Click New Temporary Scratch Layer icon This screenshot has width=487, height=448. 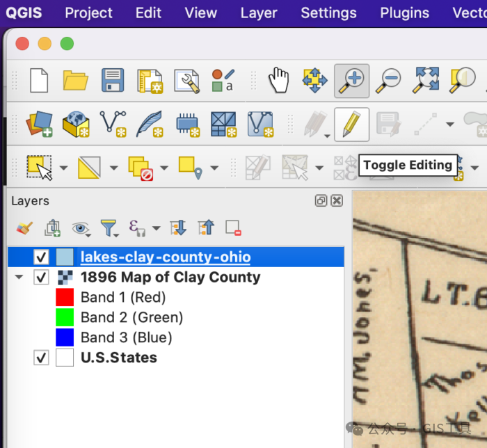pyautogui.click(x=188, y=125)
